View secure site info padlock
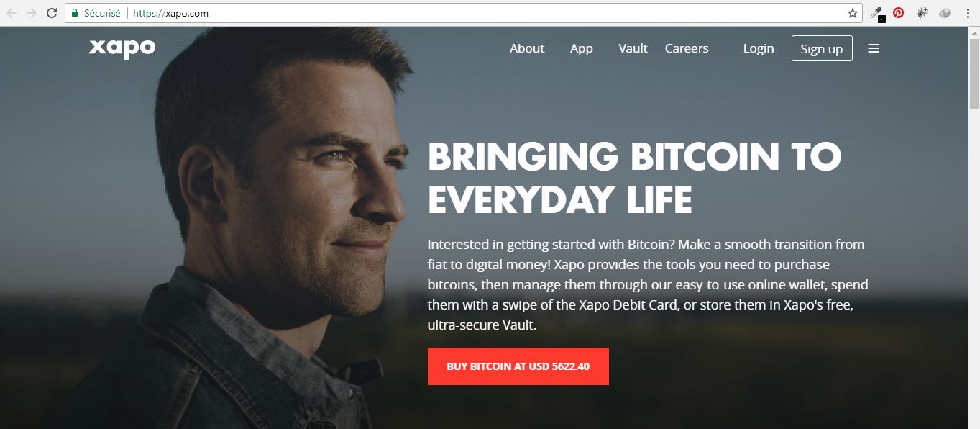This screenshot has width=980, height=429. [75, 13]
